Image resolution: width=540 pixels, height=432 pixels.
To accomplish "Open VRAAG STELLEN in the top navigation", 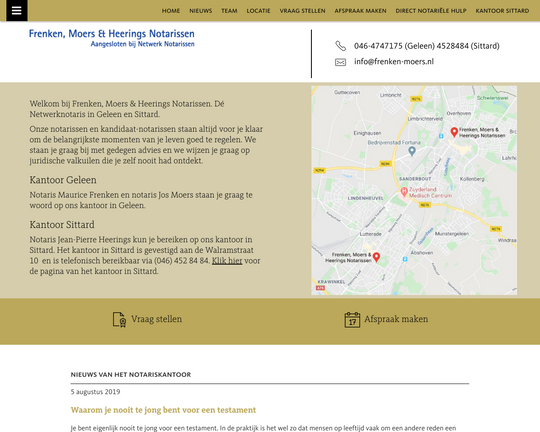I will pyautogui.click(x=302, y=11).
